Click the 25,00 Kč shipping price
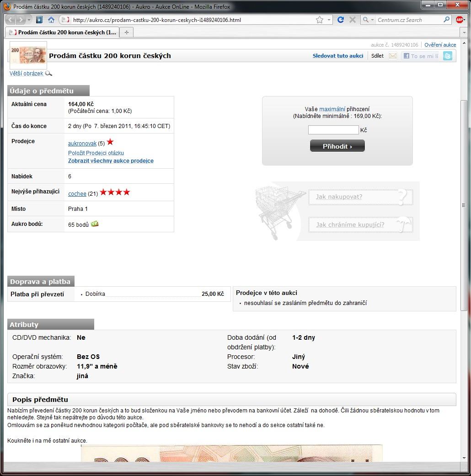 pyautogui.click(x=213, y=294)
